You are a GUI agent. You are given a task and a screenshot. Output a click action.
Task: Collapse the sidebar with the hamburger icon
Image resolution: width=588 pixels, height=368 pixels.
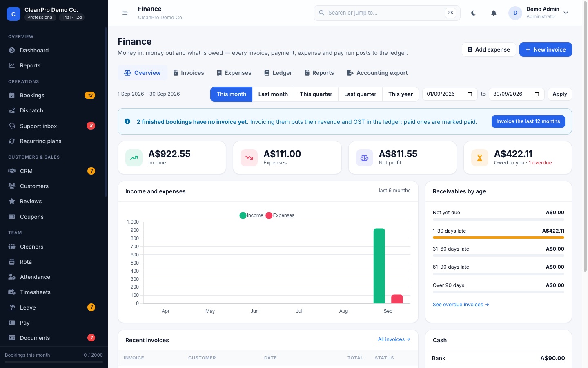(125, 13)
